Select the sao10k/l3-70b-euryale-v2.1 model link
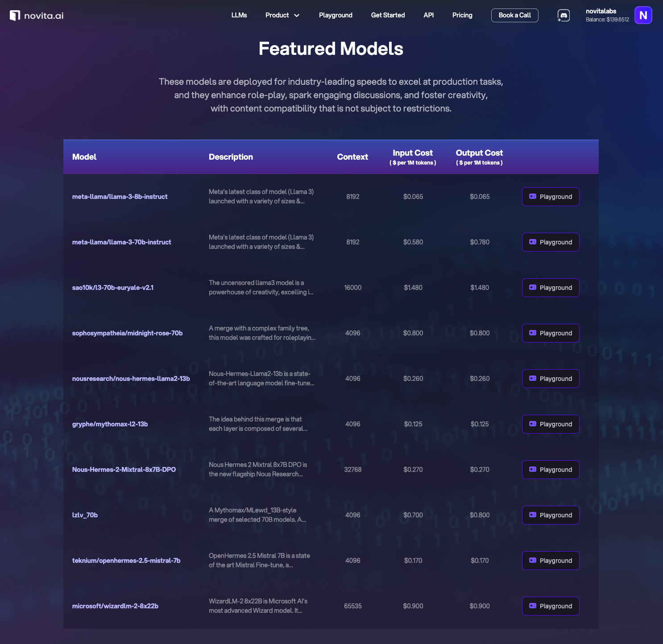The image size is (663, 644). [x=113, y=288]
